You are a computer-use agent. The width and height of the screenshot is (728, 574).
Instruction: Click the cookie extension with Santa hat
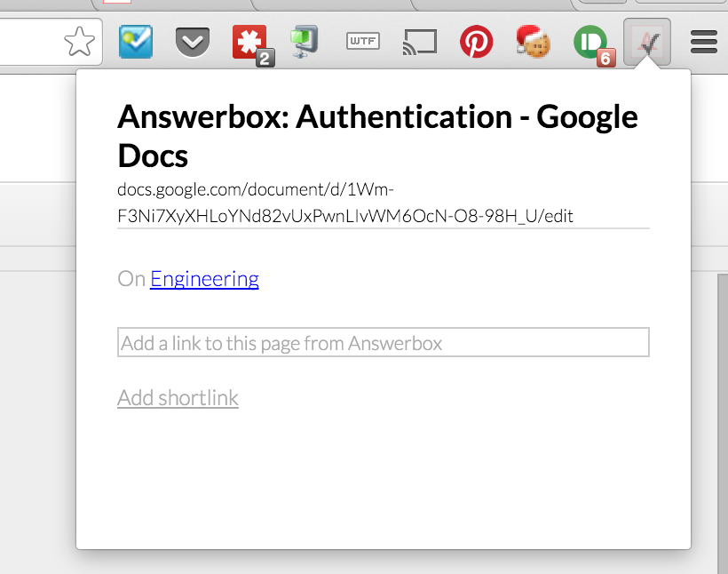tap(533, 41)
